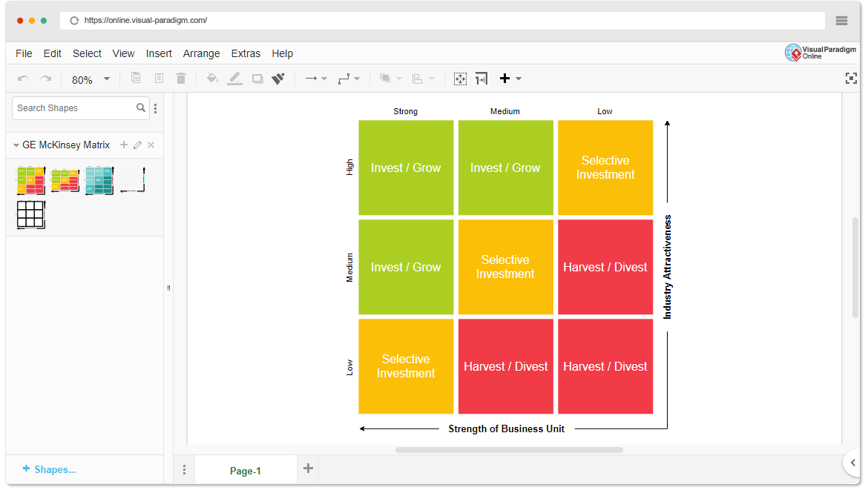This screenshot has height=493, width=868.
Task: Close the GE McKinsey Matrix palette
Action: pyautogui.click(x=151, y=145)
